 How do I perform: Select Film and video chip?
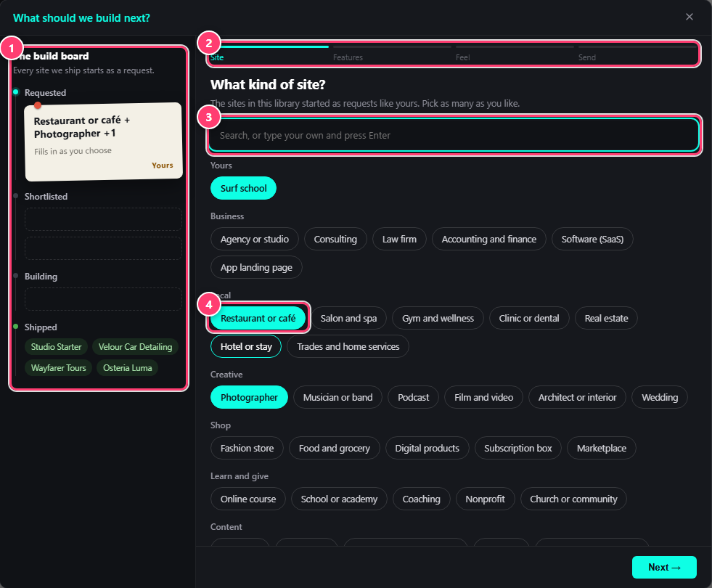coord(483,397)
